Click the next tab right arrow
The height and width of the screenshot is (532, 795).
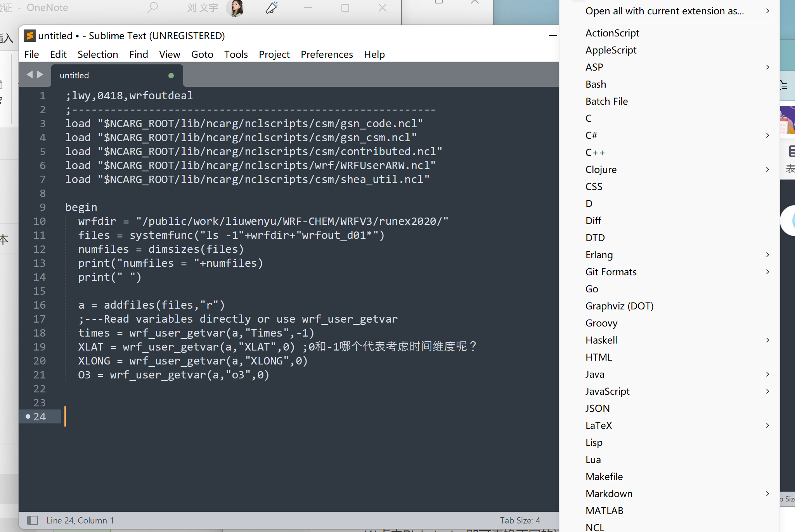point(40,74)
